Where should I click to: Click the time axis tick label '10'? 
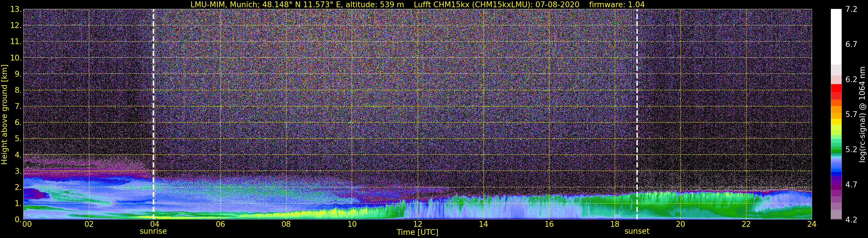(x=352, y=224)
